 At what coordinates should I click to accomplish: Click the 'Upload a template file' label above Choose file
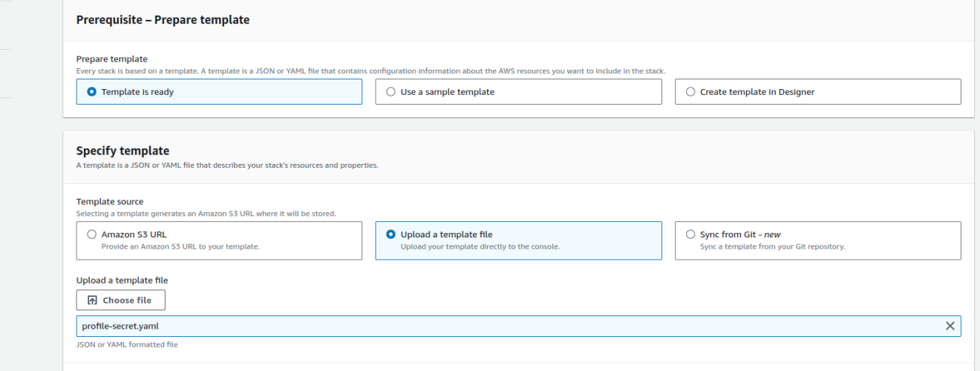tap(122, 280)
